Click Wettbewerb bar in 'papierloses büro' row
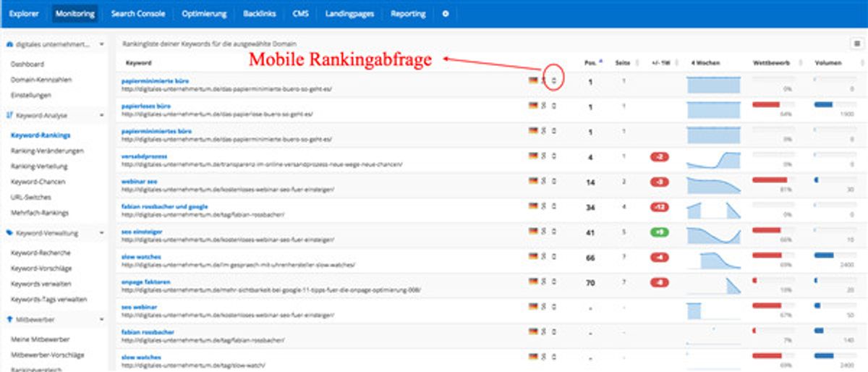 tap(773, 105)
